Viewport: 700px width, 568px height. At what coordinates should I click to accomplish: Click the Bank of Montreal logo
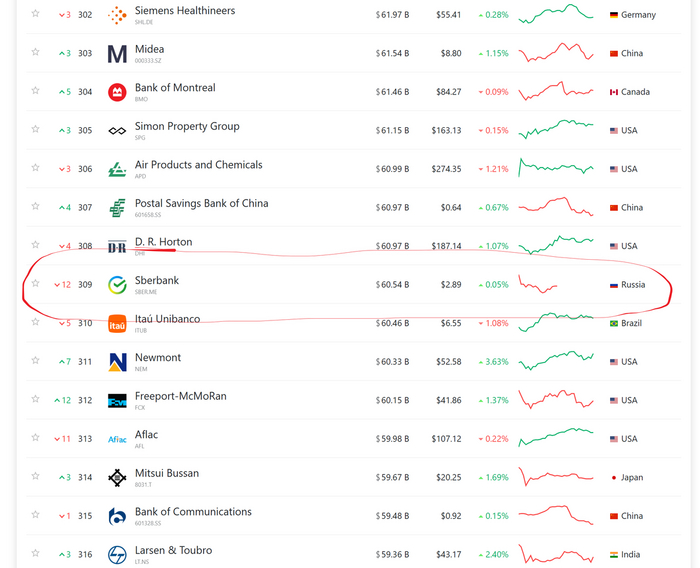117,92
